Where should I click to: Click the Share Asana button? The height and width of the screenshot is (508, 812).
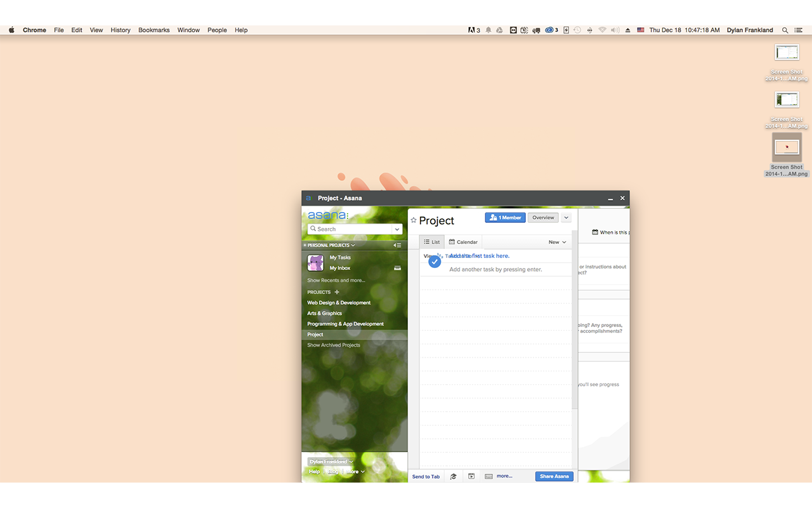554,476
